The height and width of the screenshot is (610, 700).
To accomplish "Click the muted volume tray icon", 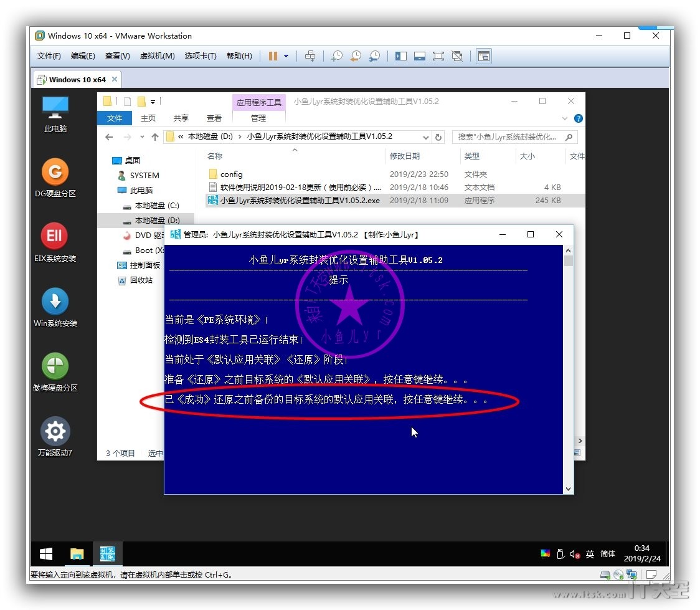I will tap(575, 554).
